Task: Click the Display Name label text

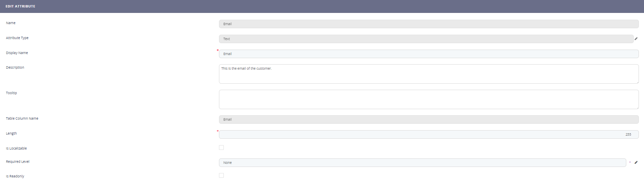Action: click(17, 53)
